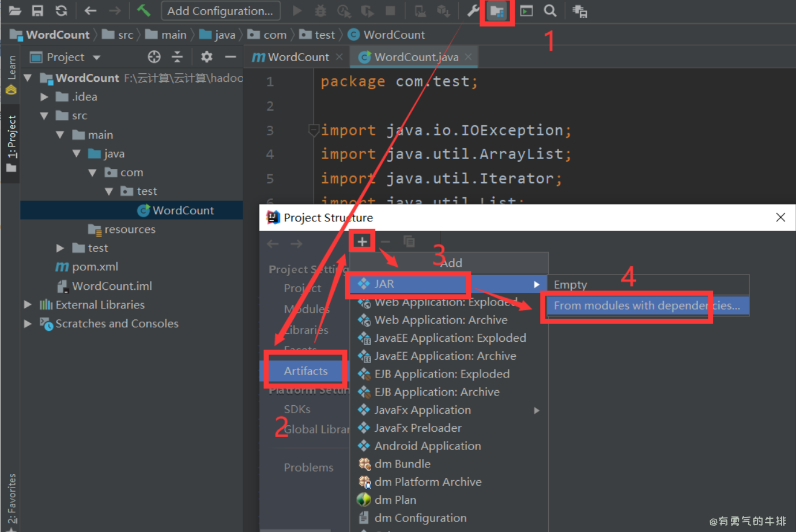Select JavaEE Application: Exploded menu item

[448, 338]
